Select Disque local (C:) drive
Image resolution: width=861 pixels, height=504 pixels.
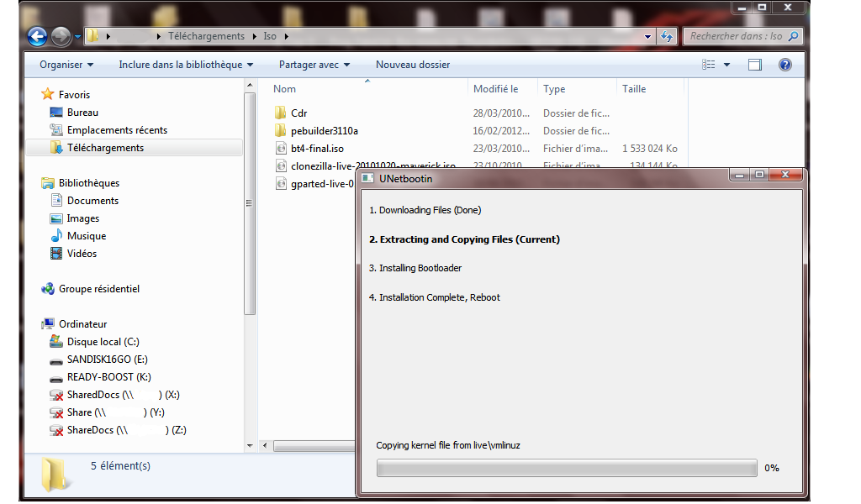(x=103, y=342)
